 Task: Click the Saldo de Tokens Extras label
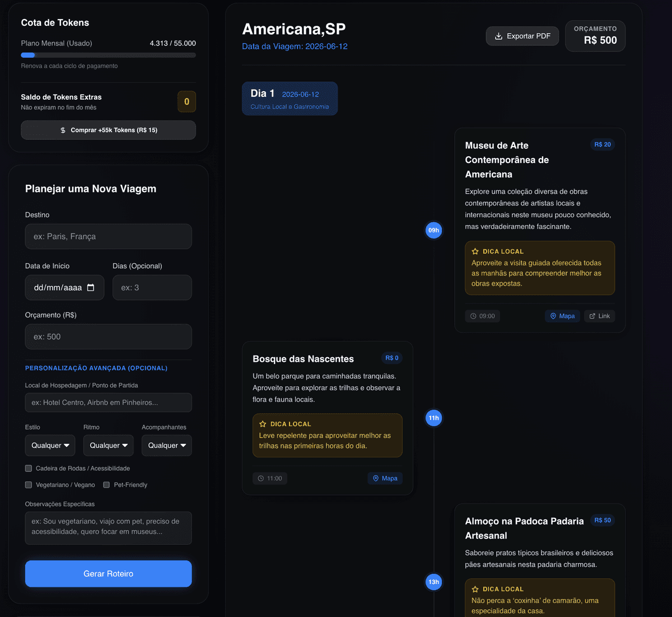[61, 97]
